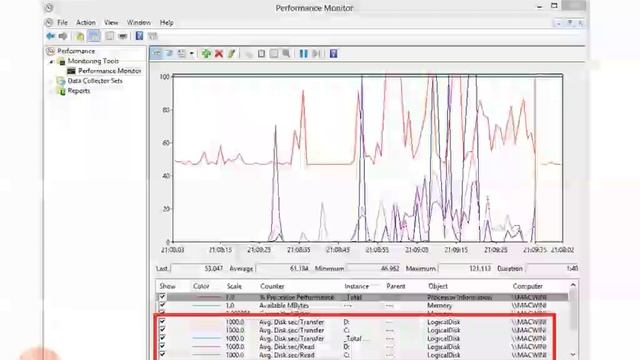This screenshot has width=640, height=360.
Task: Click Change Graph Type icon
Action: 182,53
